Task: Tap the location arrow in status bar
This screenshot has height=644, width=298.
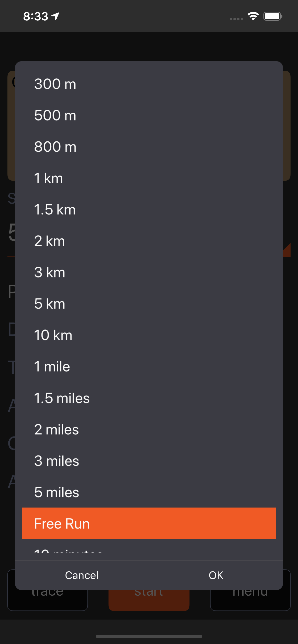Action: click(x=55, y=16)
